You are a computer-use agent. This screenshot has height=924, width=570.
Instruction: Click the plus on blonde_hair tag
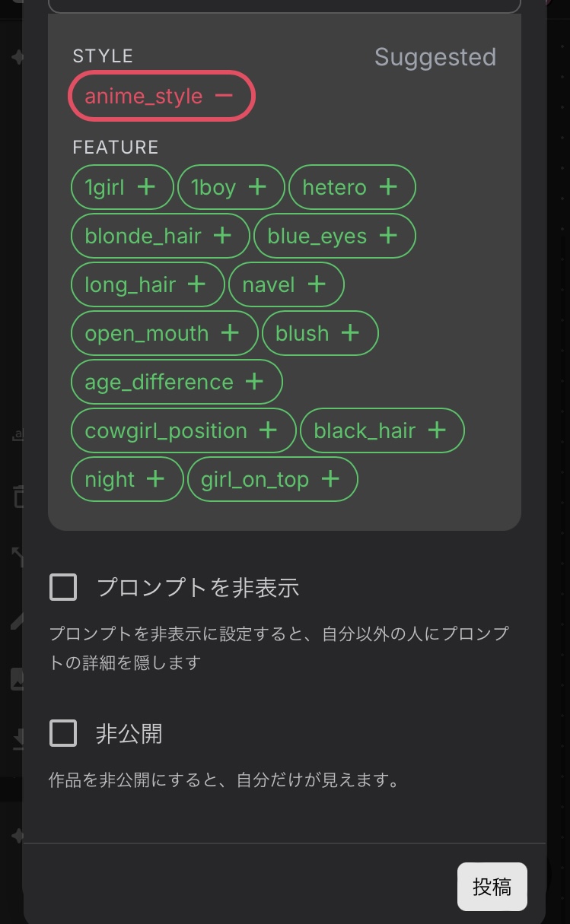(x=222, y=236)
